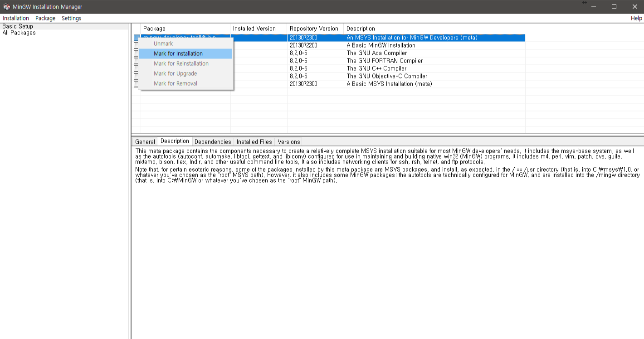Click version 8.2.0-5 of Ada Compiler row
The image size is (644, 339).
click(x=298, y=53)
